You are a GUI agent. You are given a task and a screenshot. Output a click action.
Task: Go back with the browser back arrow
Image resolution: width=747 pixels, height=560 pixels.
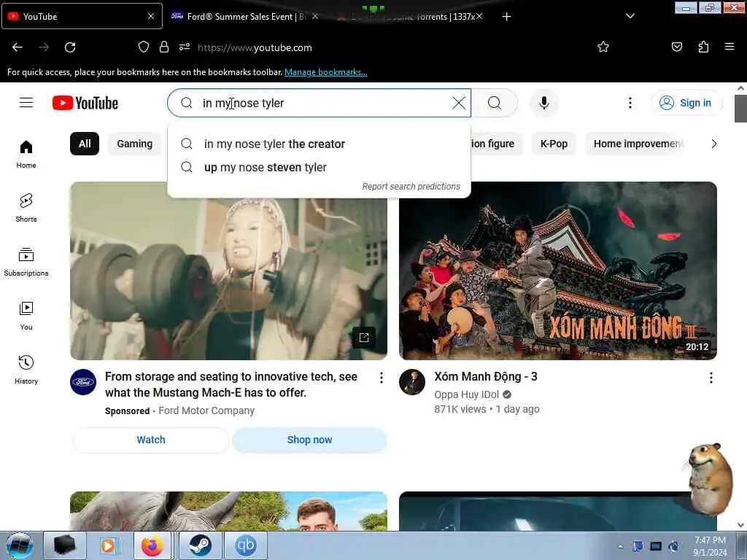pos(18,47)
